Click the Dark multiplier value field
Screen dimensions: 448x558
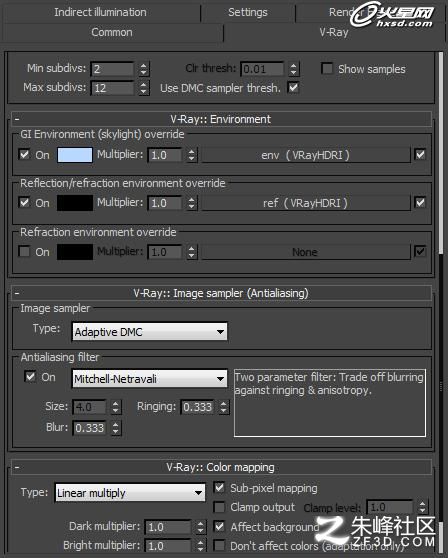tap(168, 527)
